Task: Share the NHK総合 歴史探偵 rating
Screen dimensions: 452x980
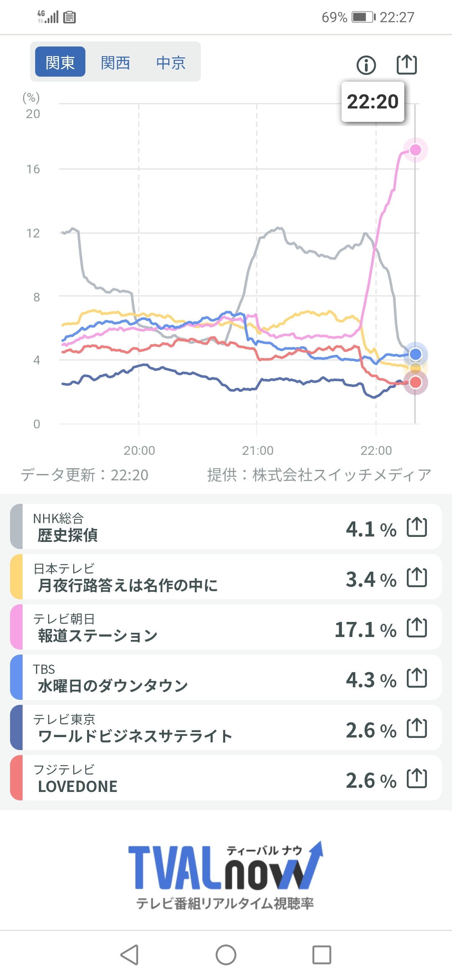Action: (x=417, y=527)
